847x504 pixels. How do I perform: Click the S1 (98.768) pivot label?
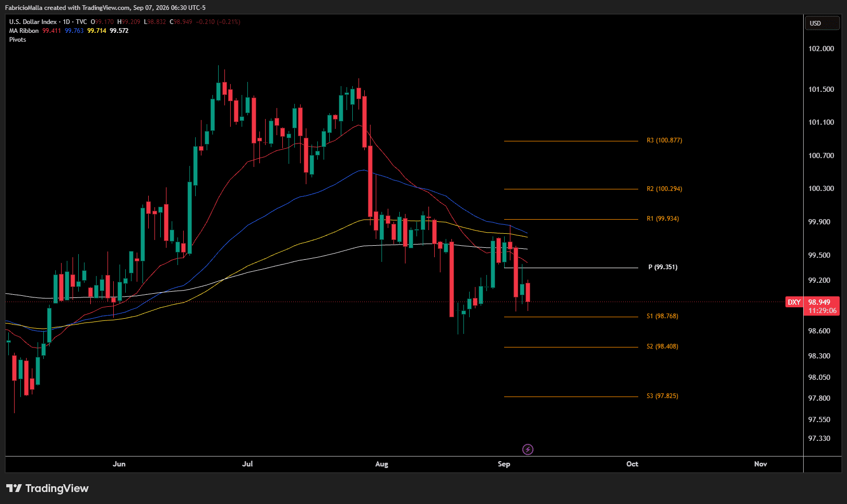click(x=662, y=316)
